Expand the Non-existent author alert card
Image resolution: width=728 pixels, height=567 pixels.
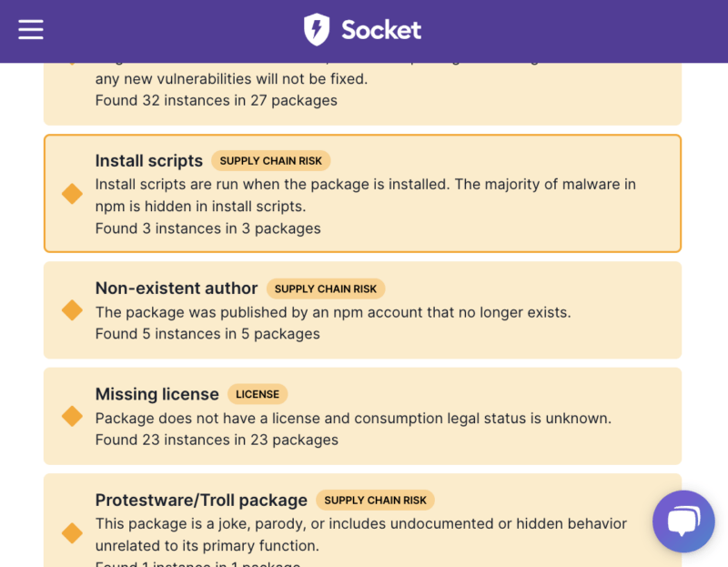coord(364,309)
